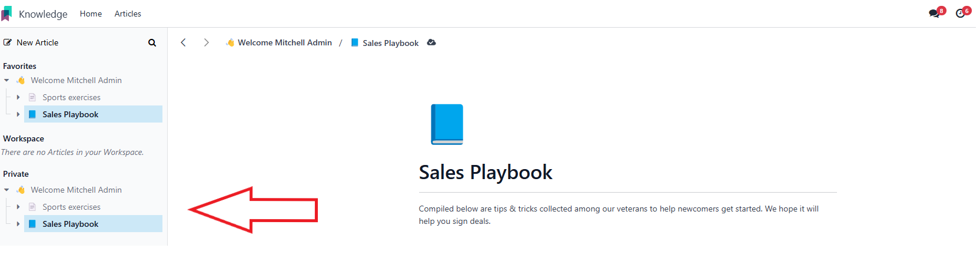
Task: Open the search articles magnifier icon
Action: click(x=152, y=42)
